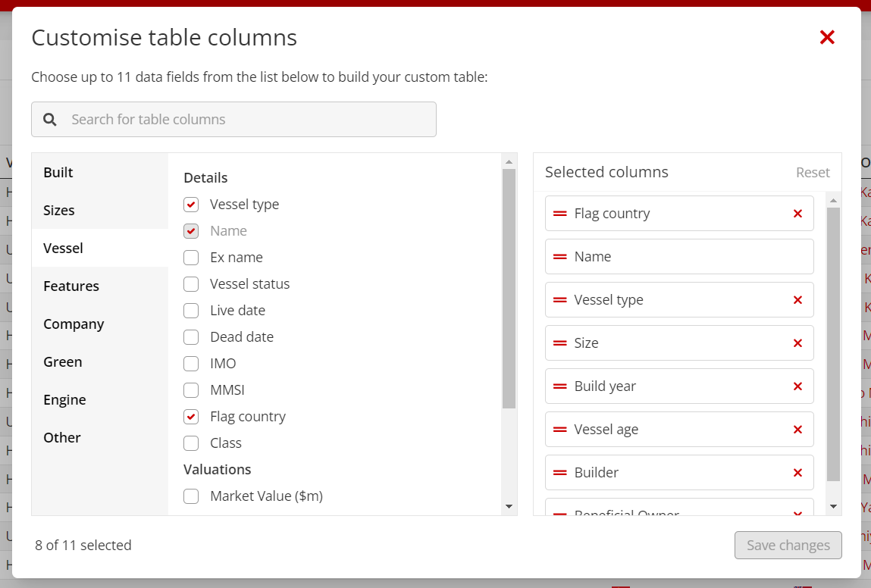Check the Vessel status option

tap(192, 284)
